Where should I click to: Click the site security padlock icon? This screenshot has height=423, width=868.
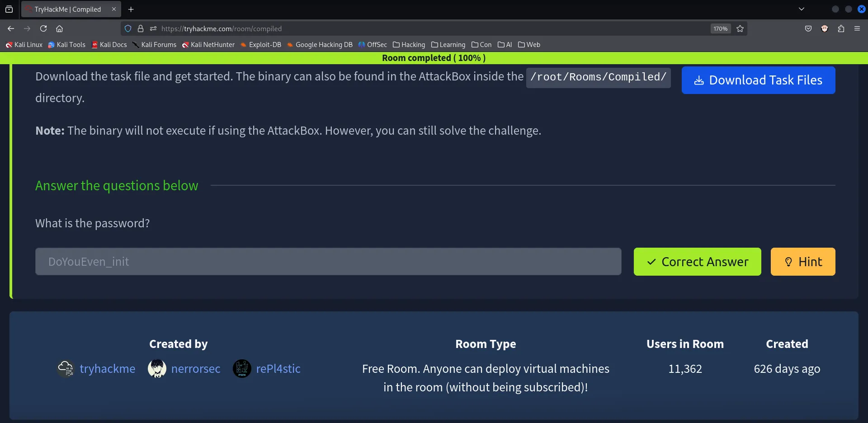pyautogui.click(x=141, y=28)
